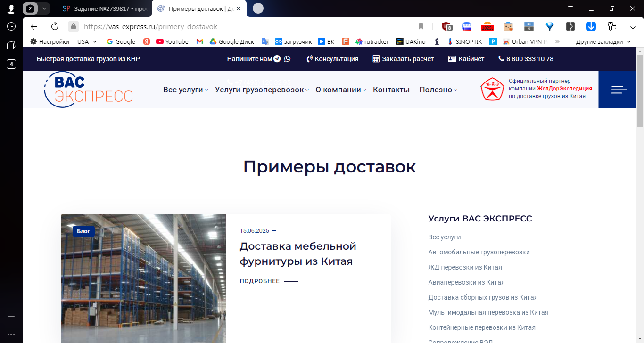
Task: Open the Автомобильные грузоперевозки link
Action: click(479, 252)
